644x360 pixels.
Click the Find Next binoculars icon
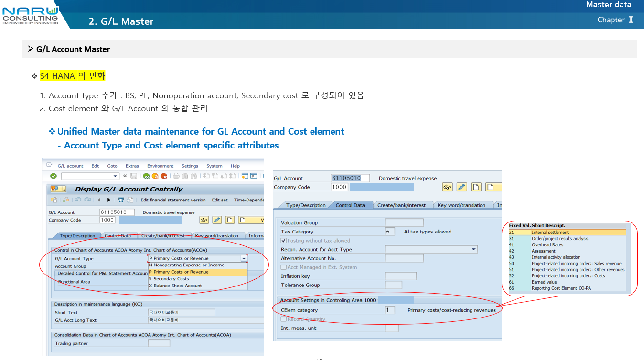coord(193,176)
